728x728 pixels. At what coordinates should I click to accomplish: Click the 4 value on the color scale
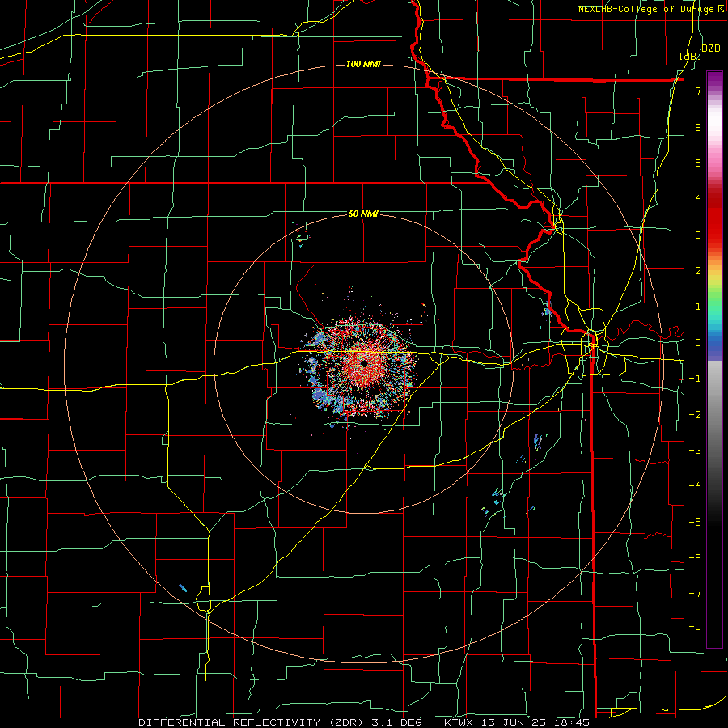tap(698, 199)
